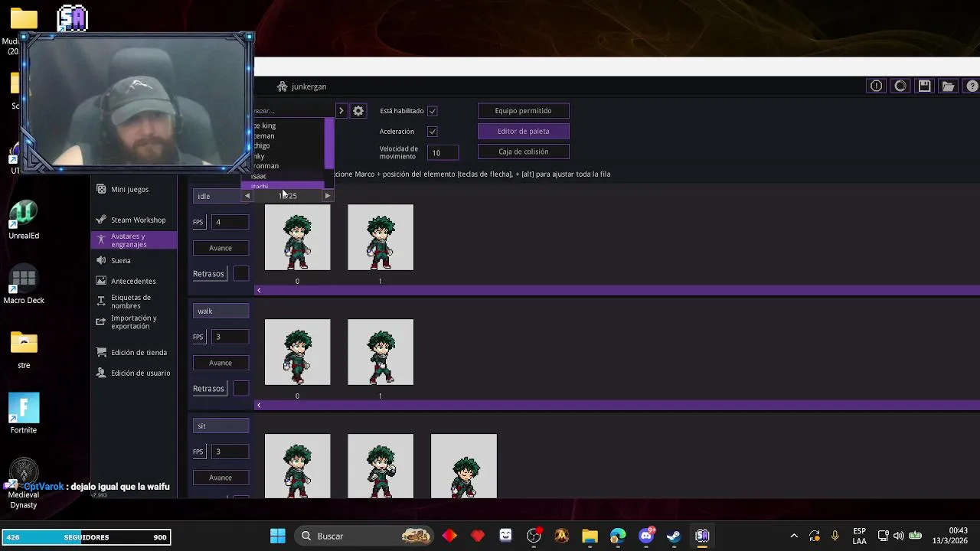Launch Fortnite from desktop shortcut
The image size is (980, 551).
click(24, 413)
